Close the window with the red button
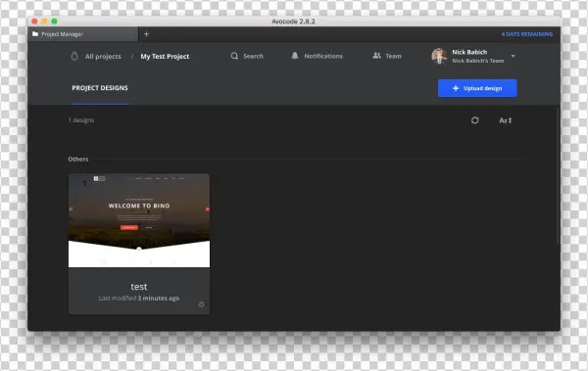 34,22
